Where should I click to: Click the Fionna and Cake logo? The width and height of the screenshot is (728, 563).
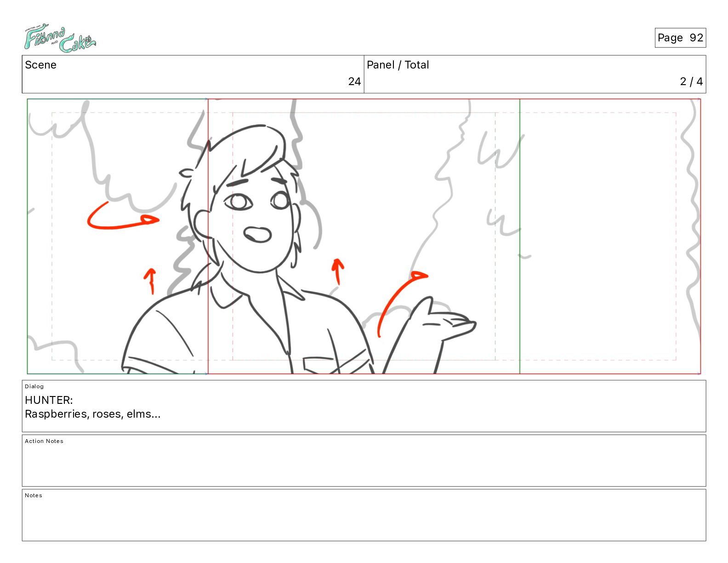[x=60, y=38]
